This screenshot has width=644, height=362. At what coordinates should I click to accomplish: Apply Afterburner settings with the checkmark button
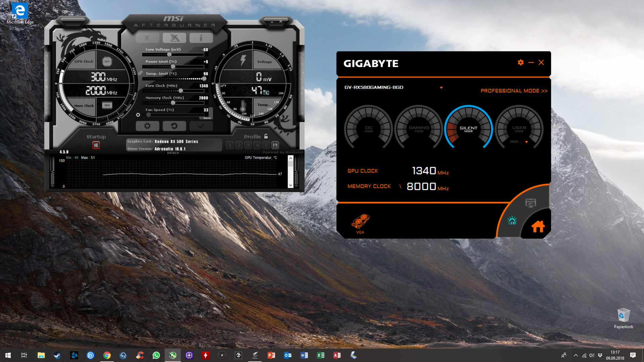click(201, 126)
